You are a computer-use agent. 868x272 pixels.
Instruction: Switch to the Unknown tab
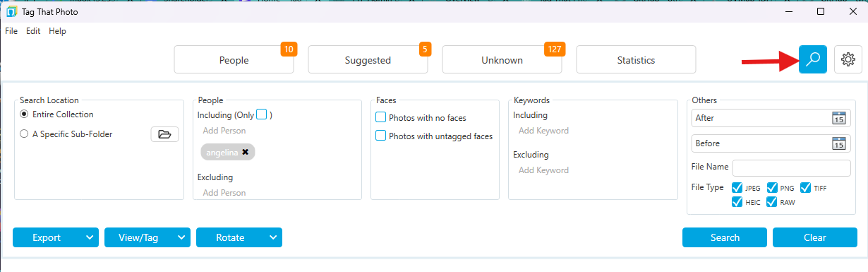tap(502, 60)
